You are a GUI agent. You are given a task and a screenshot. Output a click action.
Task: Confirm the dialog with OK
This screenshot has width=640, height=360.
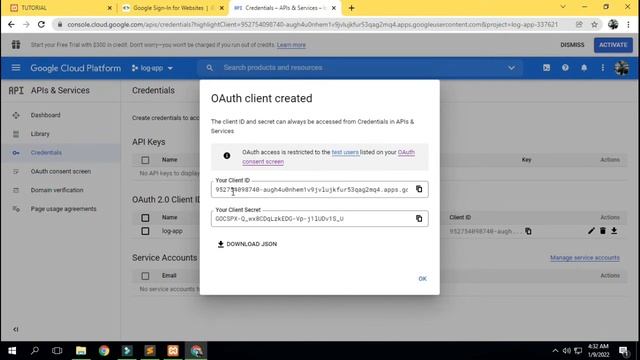point(422,279)
